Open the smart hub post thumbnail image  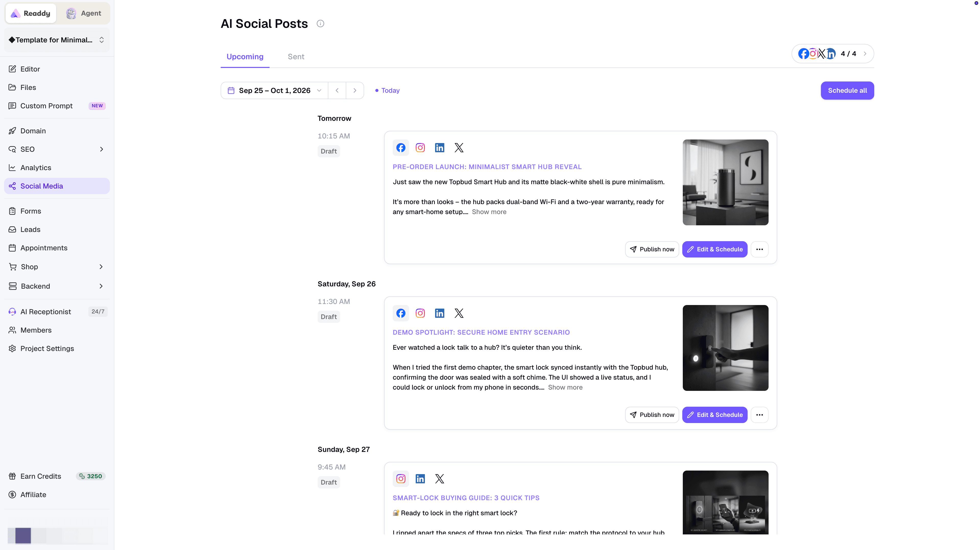click(725, 182)
